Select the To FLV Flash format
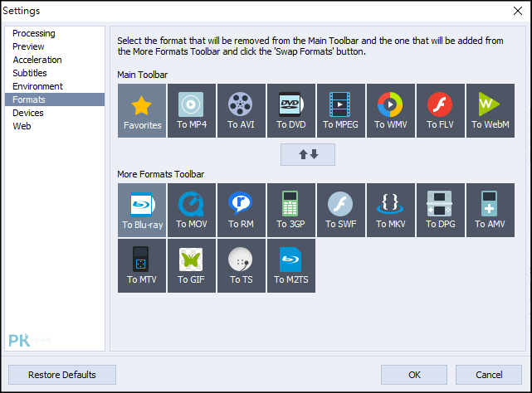This screenshot has width=532, height=393. click(x=441, y=111)
